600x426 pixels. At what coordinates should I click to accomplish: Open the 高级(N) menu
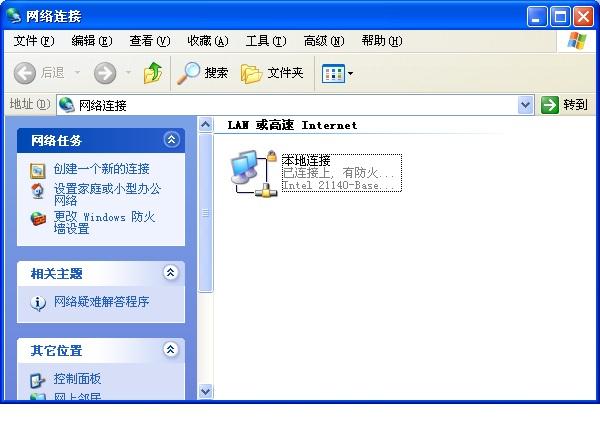(x=324, y=41)
